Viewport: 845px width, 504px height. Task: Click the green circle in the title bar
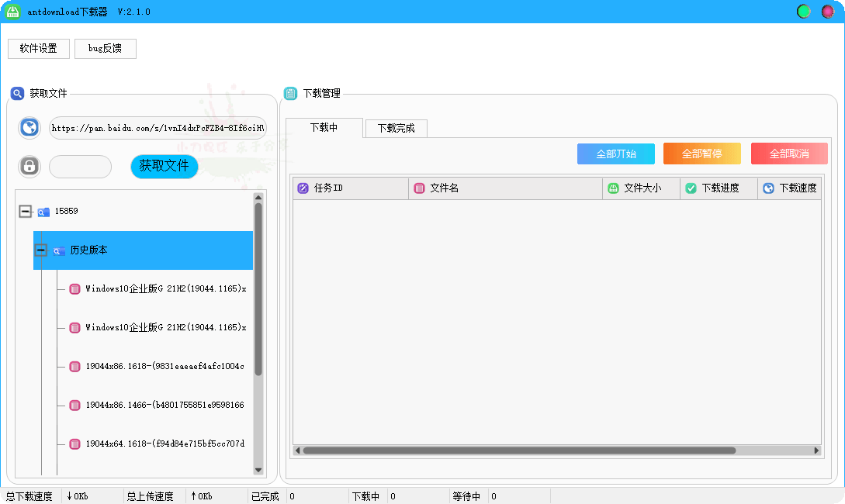pyautogui.click(x=803, y=11)
